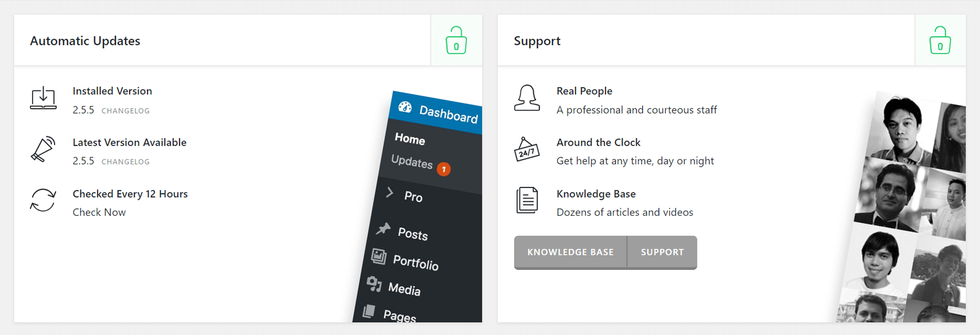This screenshot has height=335, width=980.
Task: Click the 24/7 Around the Clock icon
Action: coord(527,150)
